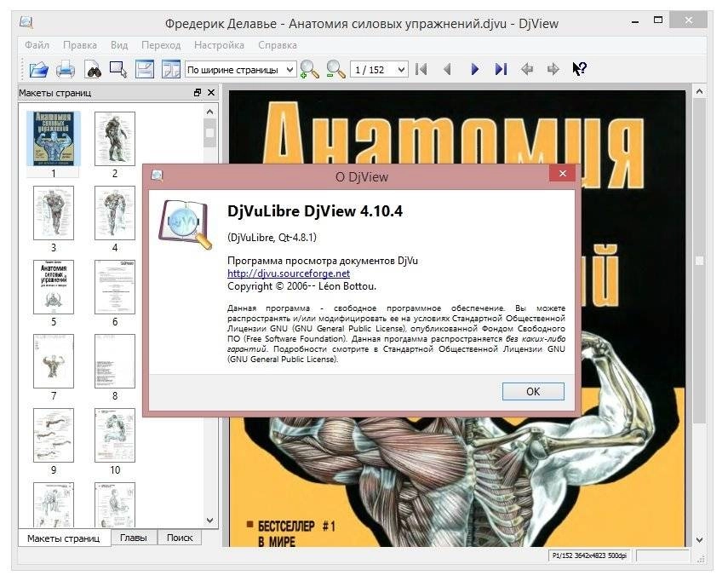The width and height of the screenshot is (728, 587).
Task: Switch to the Макеты страниц tab
Action: pos(64,538)
